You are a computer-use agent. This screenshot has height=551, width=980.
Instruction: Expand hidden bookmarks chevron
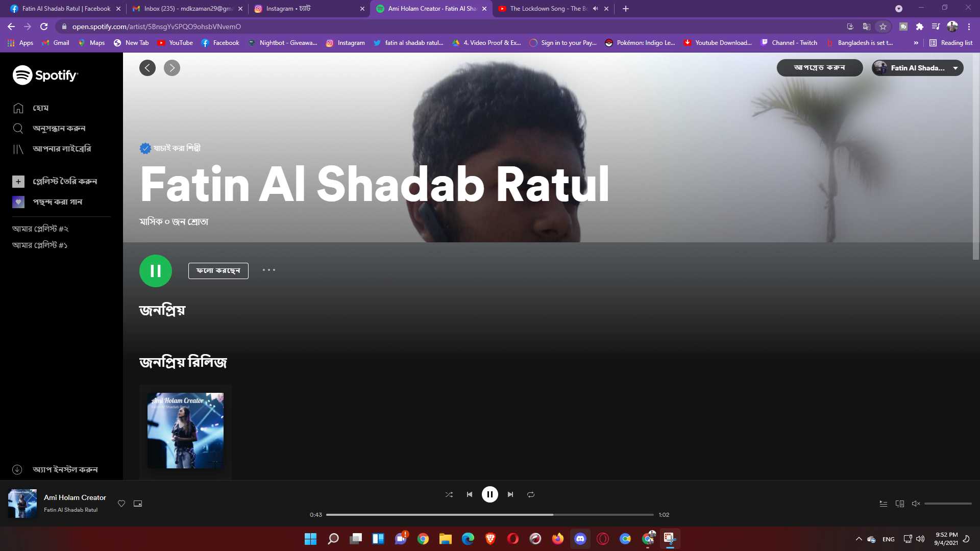tap(916, 43)
